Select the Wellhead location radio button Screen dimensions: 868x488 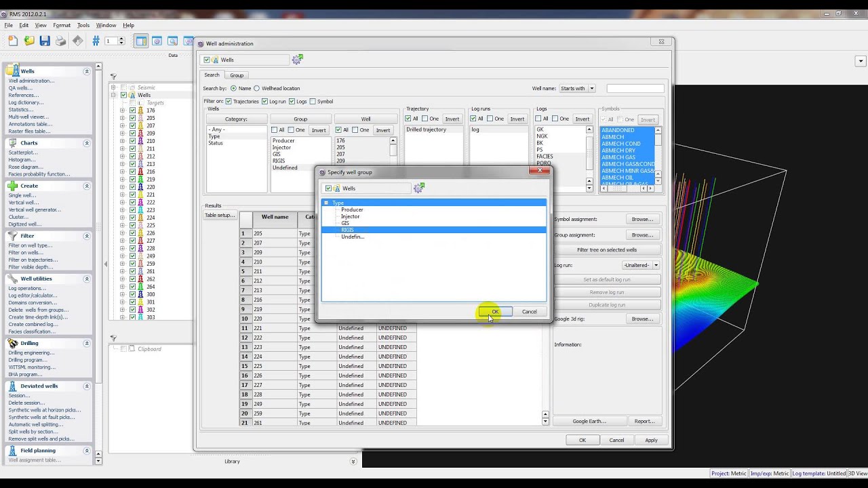pos(257,88)
